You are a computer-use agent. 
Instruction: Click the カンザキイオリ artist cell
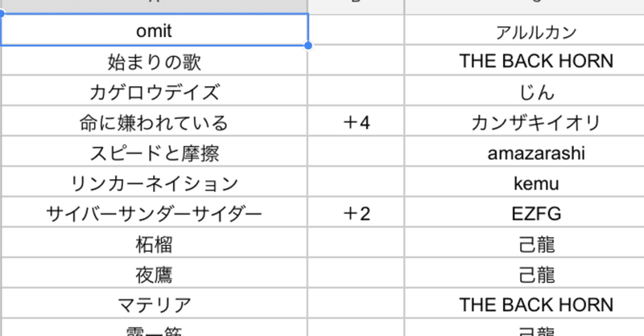tap(535, 122)
